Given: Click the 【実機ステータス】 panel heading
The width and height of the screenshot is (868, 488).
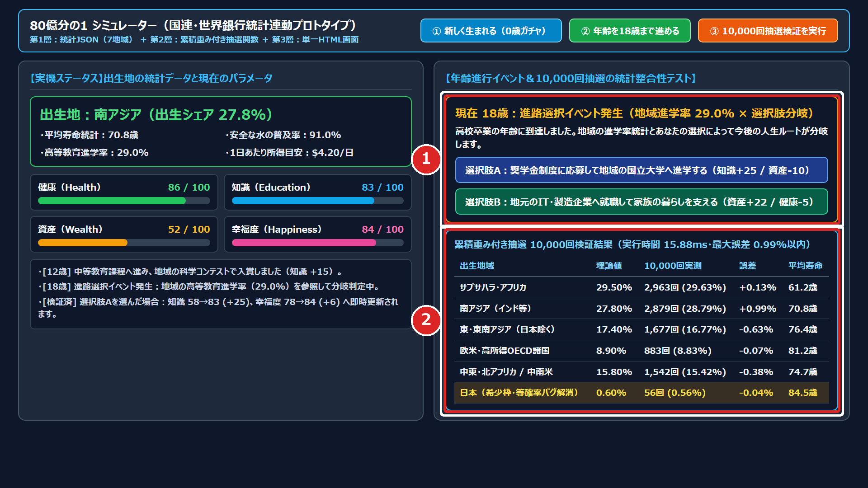Looking at the screenshot, I should pos(151,78).
